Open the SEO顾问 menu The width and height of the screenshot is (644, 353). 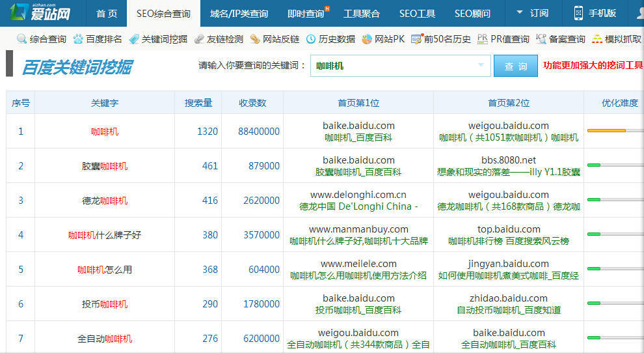472,14
